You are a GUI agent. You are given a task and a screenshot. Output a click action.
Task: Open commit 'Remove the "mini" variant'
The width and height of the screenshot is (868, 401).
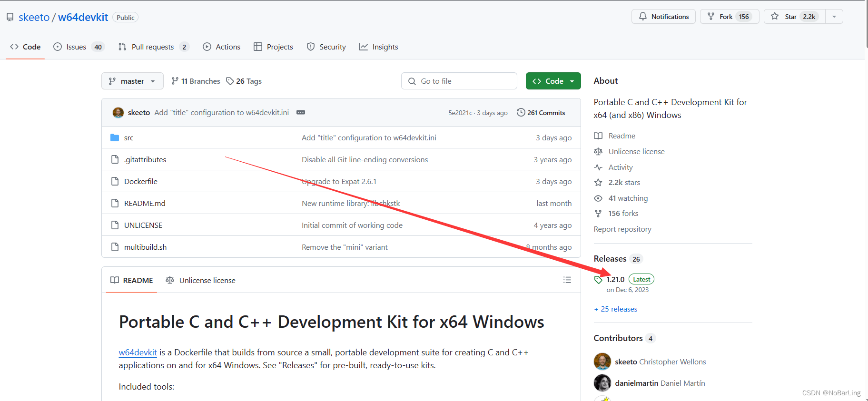tap(345, 247)
